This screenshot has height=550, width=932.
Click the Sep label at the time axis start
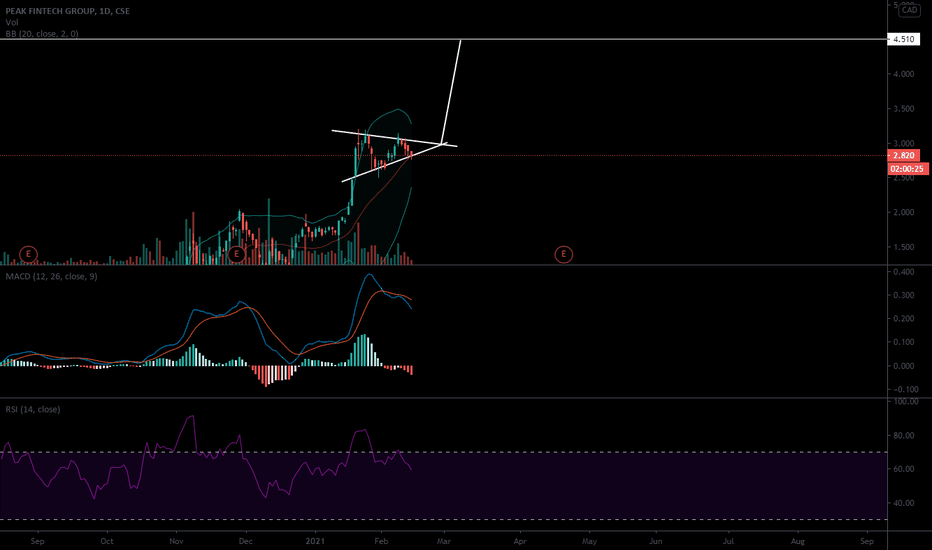(37, 541)
